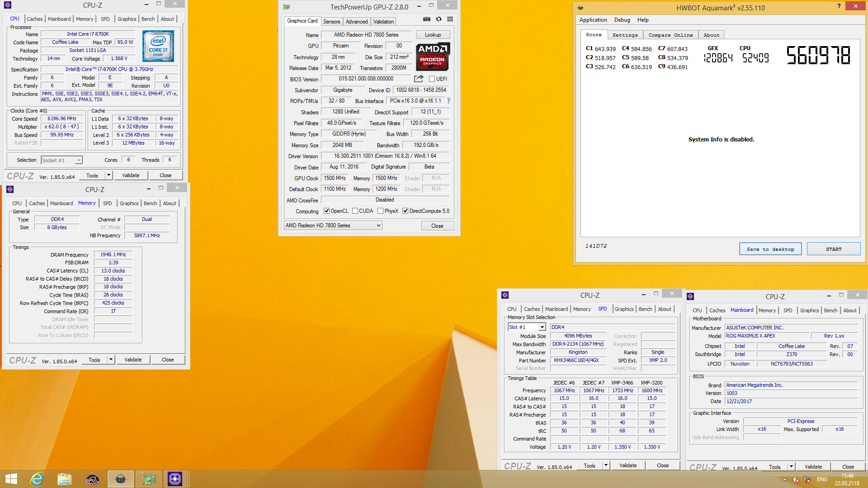
Task: Open the Caches tab in top CPU-Z window
Action: pos(34,19)
